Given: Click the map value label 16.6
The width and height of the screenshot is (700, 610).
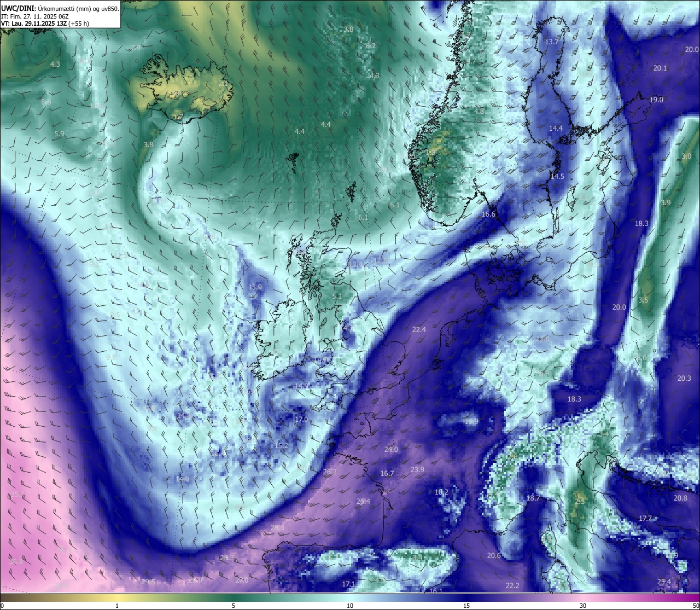Looking at the screenshot, I should [488, 214].
